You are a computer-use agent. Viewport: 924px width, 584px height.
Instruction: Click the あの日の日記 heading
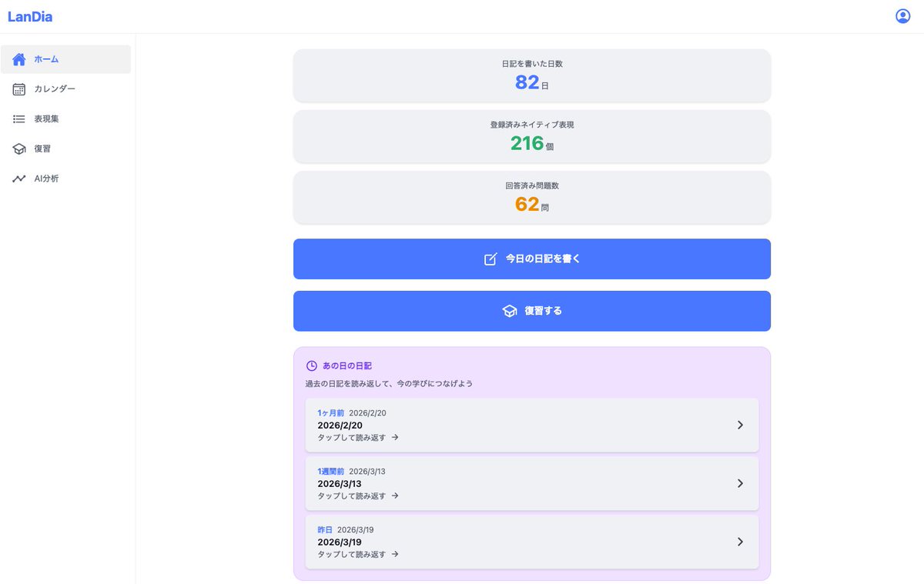[347, 366]
